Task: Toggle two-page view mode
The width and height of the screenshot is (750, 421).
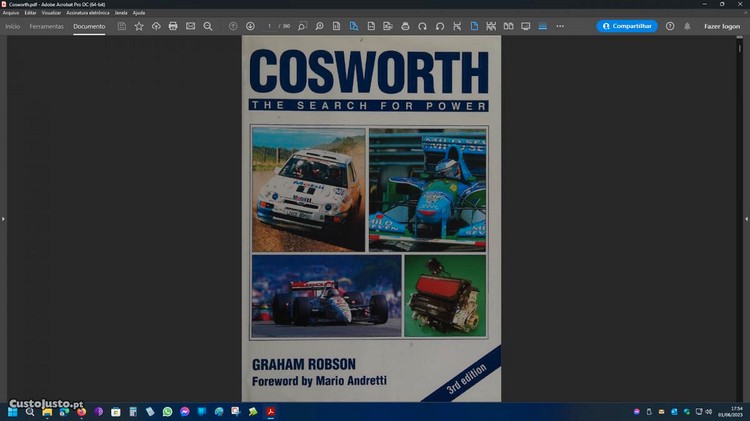Action: point(508,26)
